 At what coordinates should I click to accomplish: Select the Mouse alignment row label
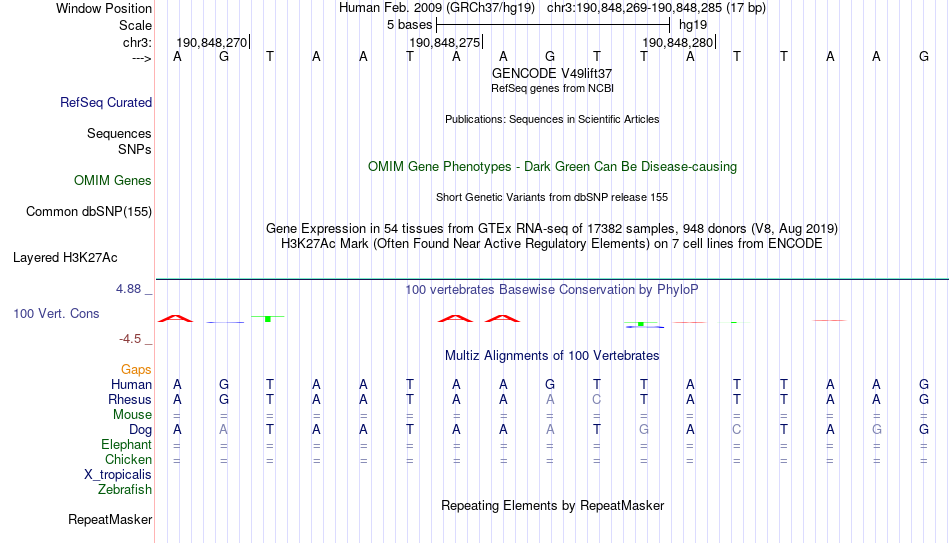click(132, 415)
